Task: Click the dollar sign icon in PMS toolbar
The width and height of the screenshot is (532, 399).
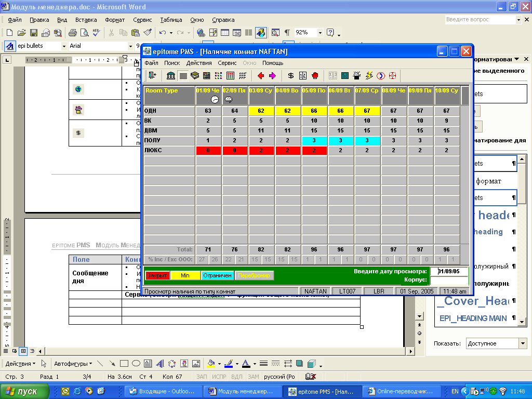Action: [291, 76]
